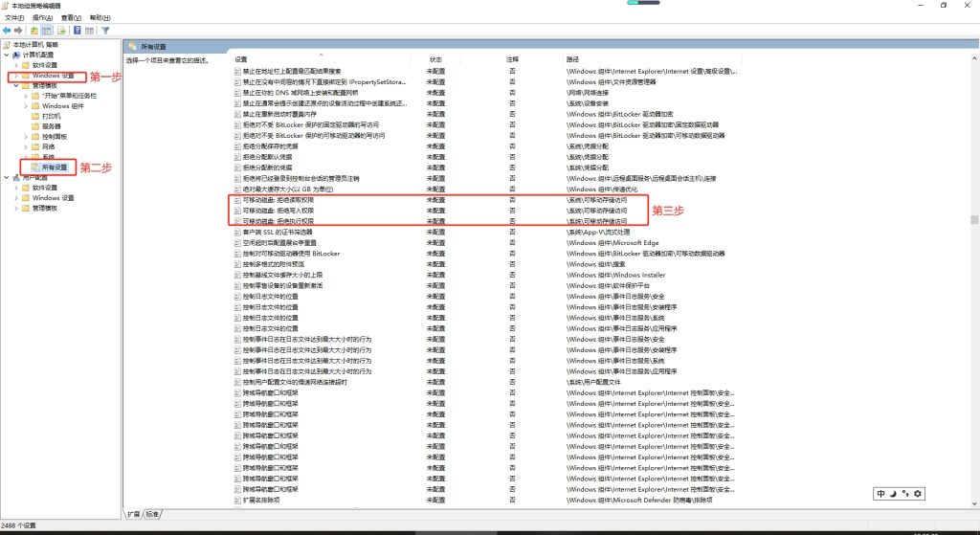Click the 服务器 folder icon

point(35,126)
